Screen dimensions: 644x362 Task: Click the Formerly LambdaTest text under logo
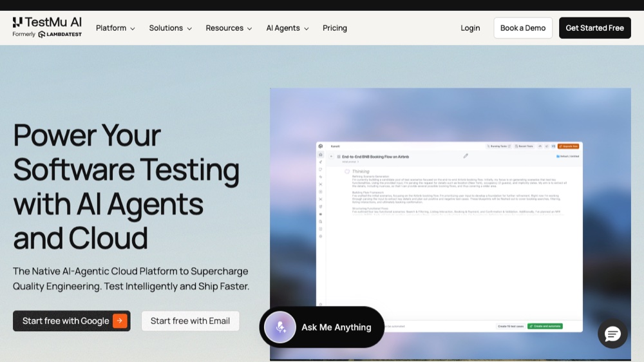pyautogui.click(x=47, y=35)
